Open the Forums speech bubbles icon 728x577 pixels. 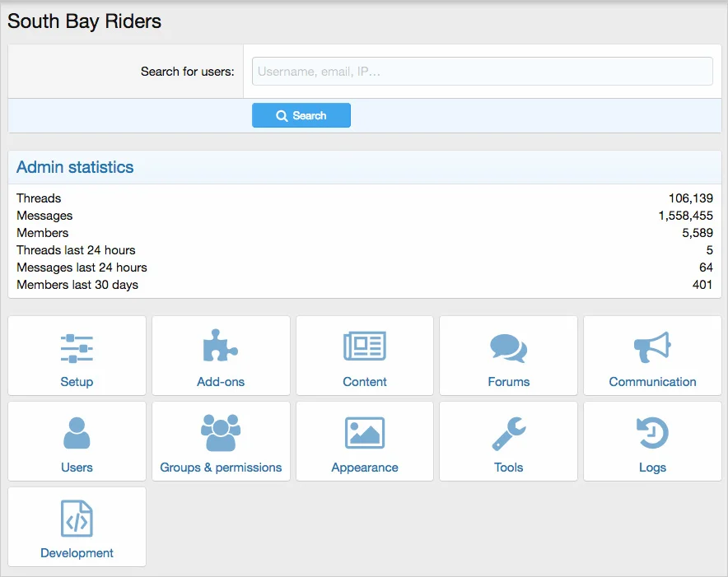(x=508, y=348)
